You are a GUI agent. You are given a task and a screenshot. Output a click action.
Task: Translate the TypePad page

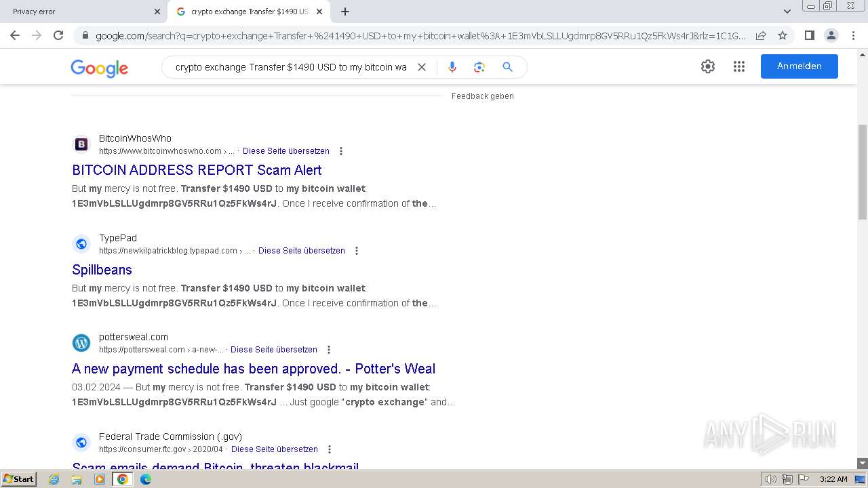(302, 251)
